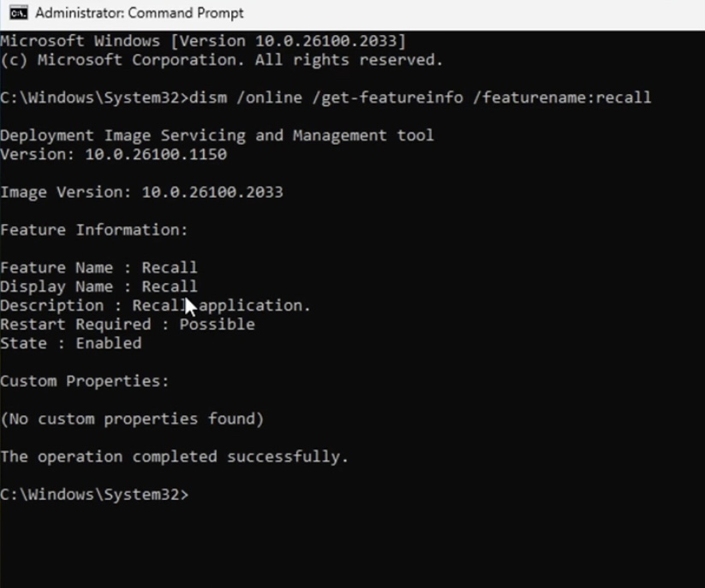Screen dimensions: 705x588
Task: Click the Administrator: Command Prompt window title
Action: click(140, 13)
